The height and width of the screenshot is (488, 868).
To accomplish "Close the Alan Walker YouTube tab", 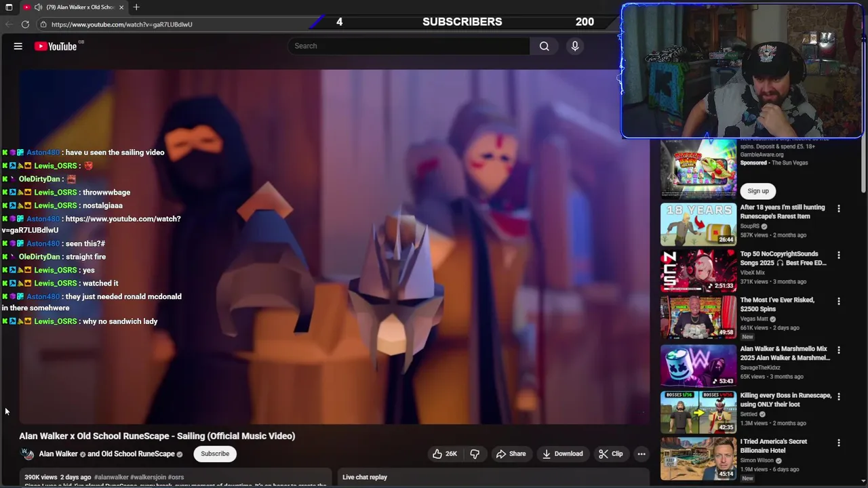I will point(121,7).
